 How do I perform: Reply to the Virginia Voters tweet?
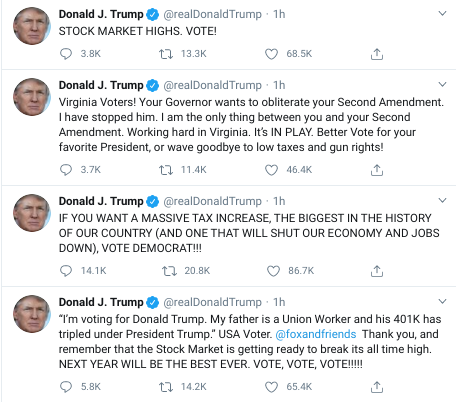tap(66, 170)
